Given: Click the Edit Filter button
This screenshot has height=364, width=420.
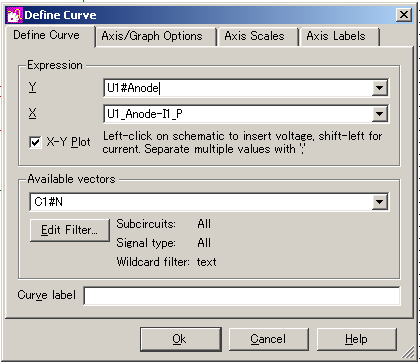Looking at the screenshot, I should pyautogui.click(x=70, y=230).
